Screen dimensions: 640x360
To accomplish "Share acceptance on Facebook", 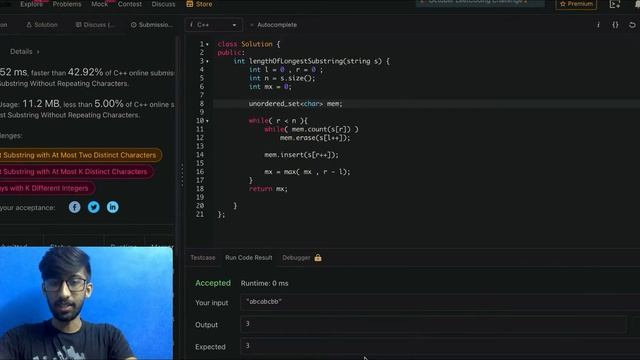I will click(74, 207).
